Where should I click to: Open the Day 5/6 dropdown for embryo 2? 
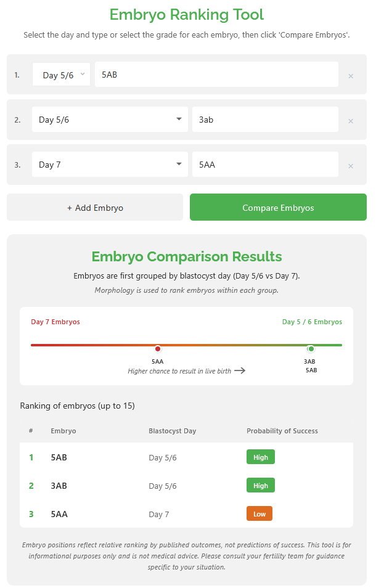[110, 119]
